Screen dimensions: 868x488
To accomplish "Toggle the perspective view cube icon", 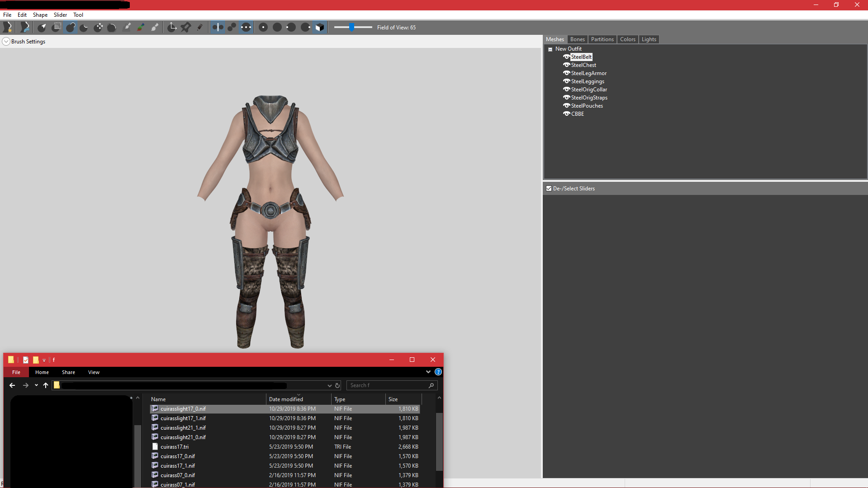I will 319,28.
